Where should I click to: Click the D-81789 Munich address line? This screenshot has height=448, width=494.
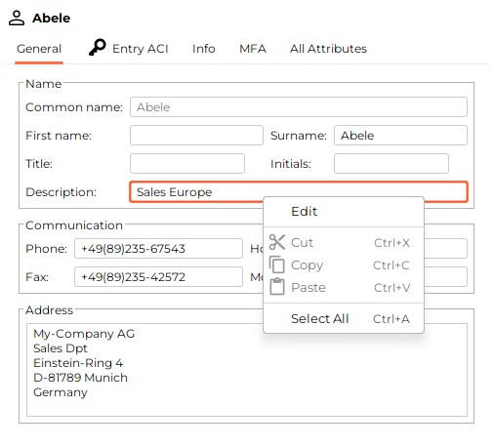pyautogui.click(x=80, y=378)
